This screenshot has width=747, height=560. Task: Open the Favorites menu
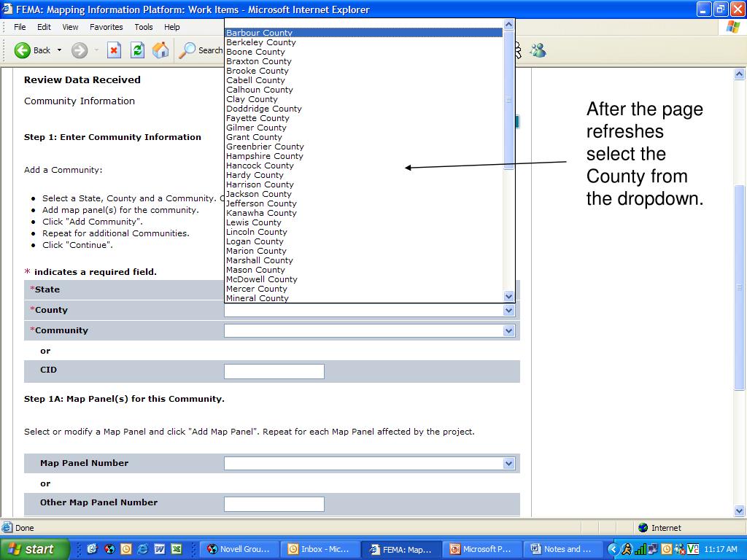click(x=107, y=27)
